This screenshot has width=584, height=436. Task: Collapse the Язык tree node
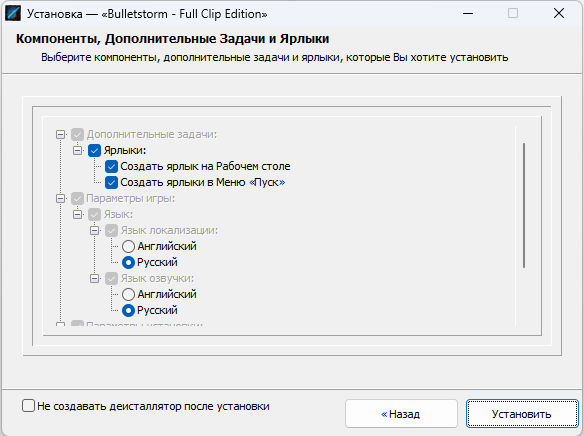point(77,214)
